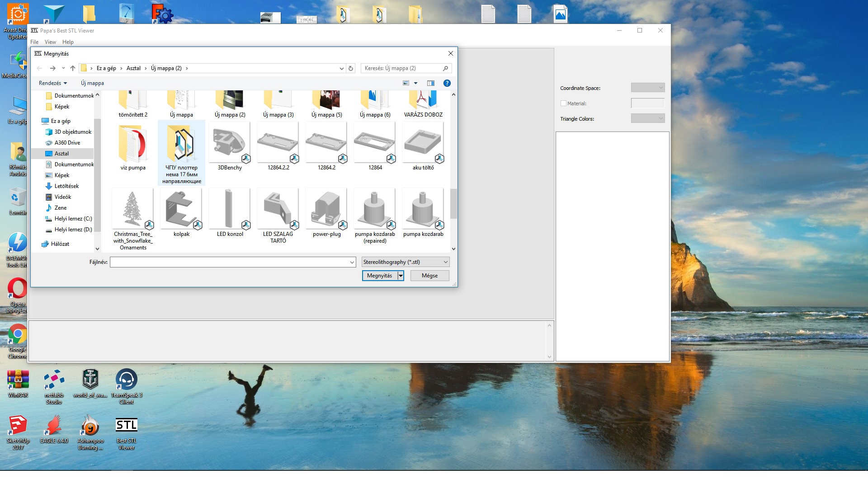Go up one folder level arrow
Image resolution: width=868 pixels, height=488 pixels.
73,68
